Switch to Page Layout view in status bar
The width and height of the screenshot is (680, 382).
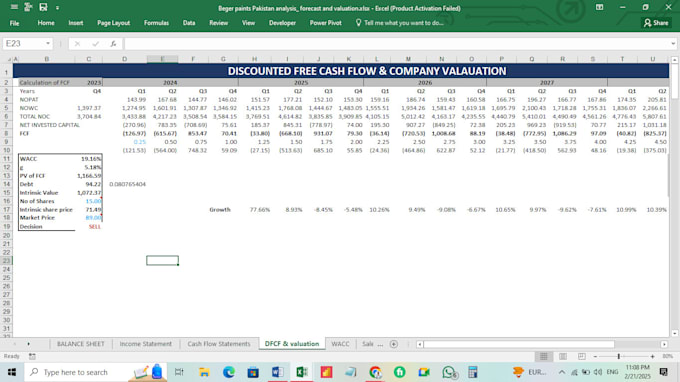tap(563, 356)
